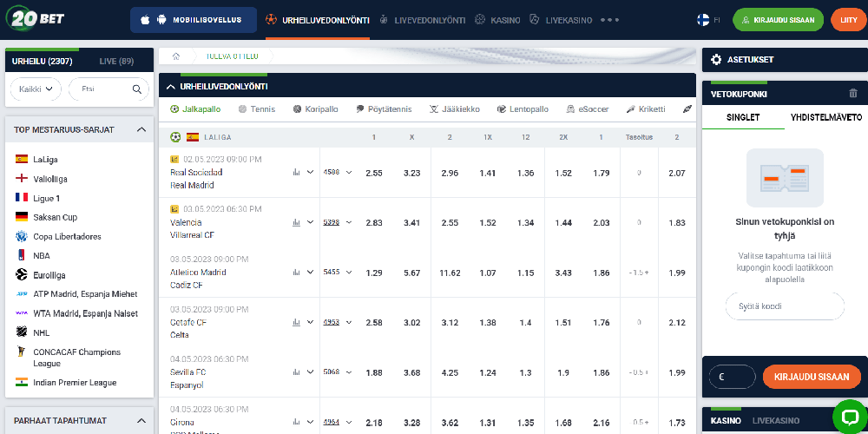868x434 pixels.
Task: Open Asetukset gear settings
Action: (716, 59)
